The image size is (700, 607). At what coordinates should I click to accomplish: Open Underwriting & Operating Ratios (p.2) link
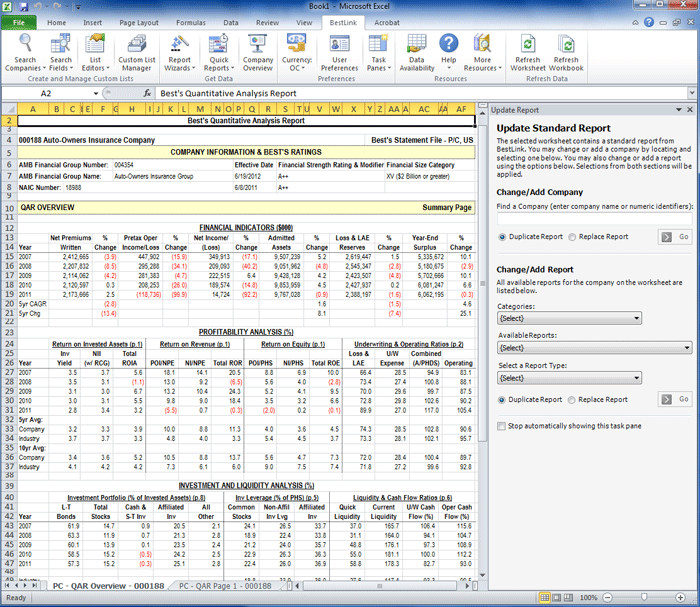(408, 344)
